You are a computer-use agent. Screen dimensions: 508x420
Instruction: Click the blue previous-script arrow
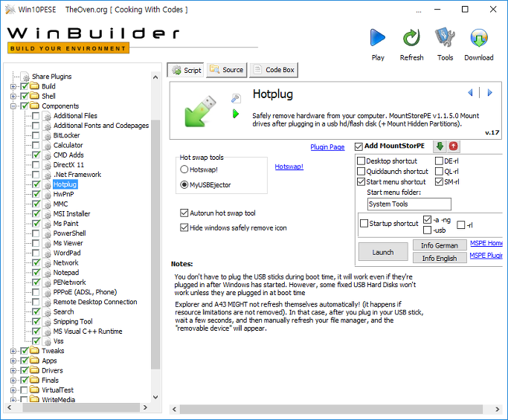[470, 93]
